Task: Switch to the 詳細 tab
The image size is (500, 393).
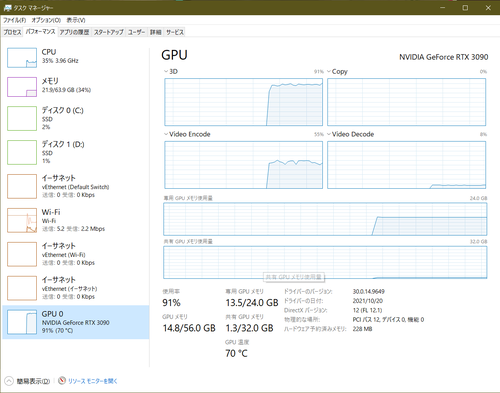Action: pos(155,32)
